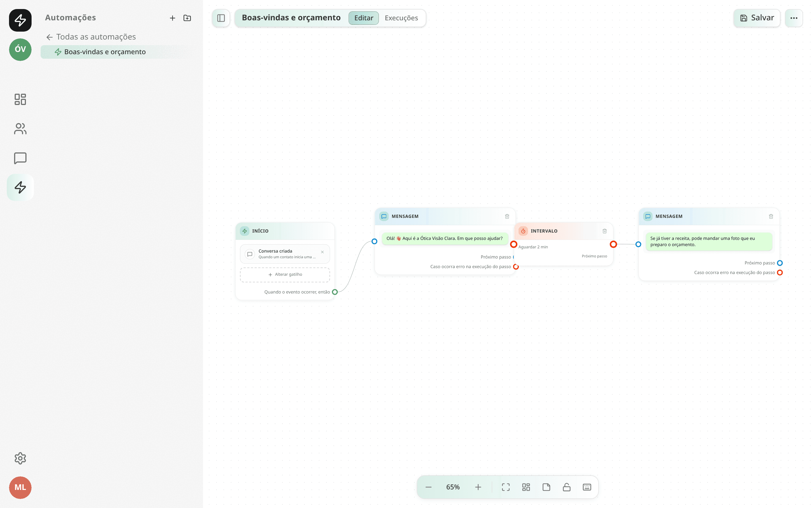Click the Salvar button
The image size is (812, 508).
[x=757, y=18]
